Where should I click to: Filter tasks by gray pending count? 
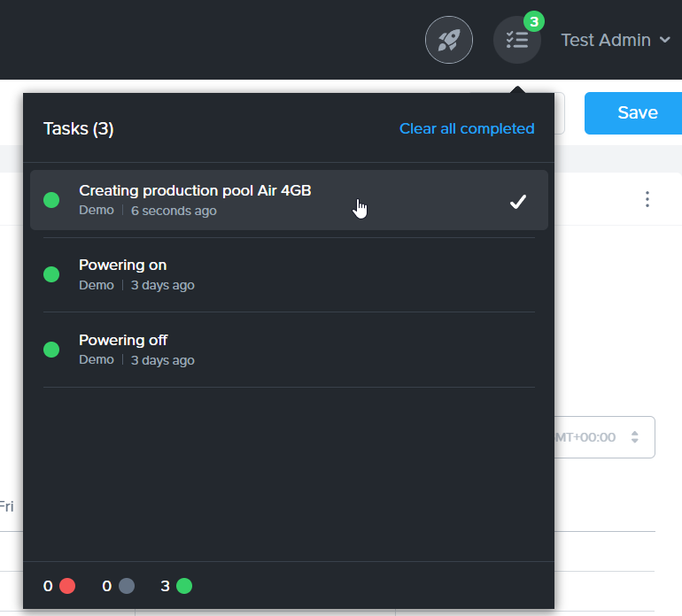click(x=119, y=586)
